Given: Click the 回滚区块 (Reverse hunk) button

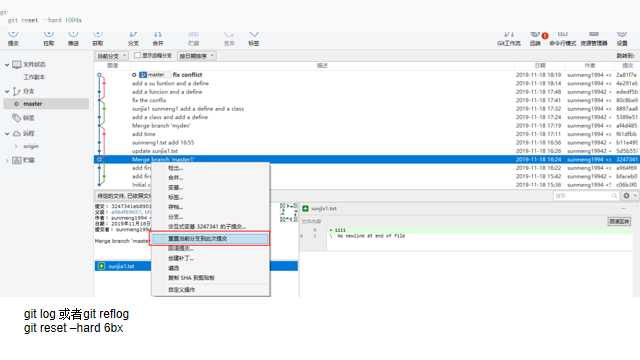Looking at the screenshot, I should point(619,221).
